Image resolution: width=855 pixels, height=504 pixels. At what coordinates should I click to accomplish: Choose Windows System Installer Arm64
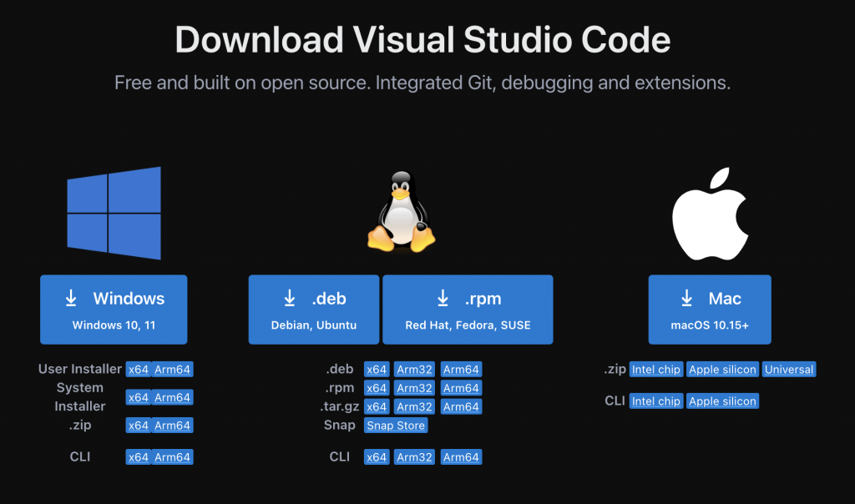[x=172, y=397]
